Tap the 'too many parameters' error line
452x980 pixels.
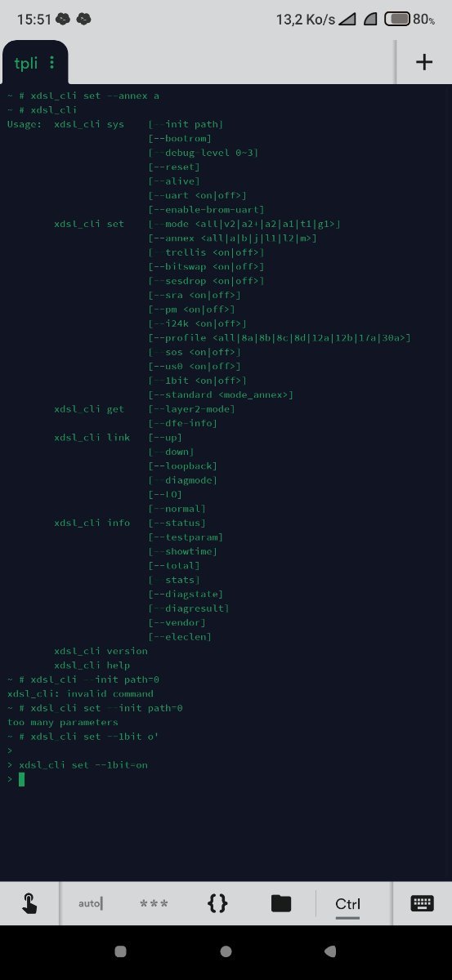pos(62,722)
